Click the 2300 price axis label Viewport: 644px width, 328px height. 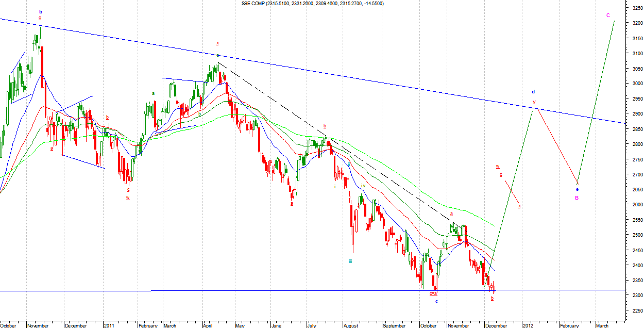(636, 296)
